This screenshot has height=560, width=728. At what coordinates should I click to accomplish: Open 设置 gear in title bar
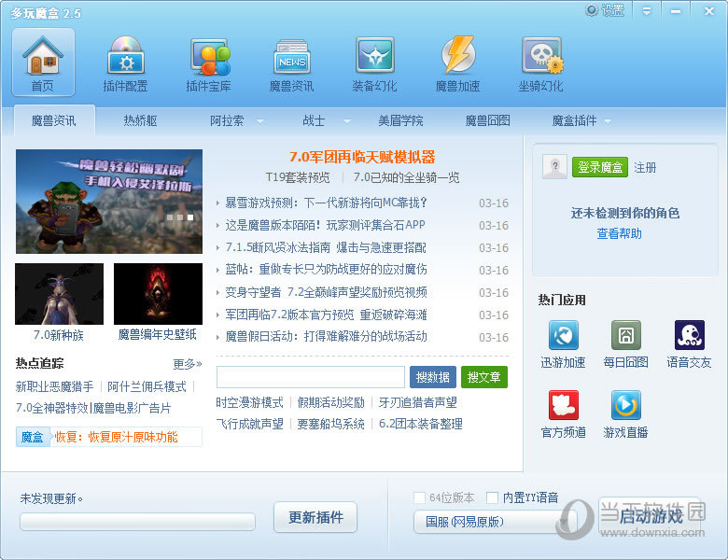[605, 10]
